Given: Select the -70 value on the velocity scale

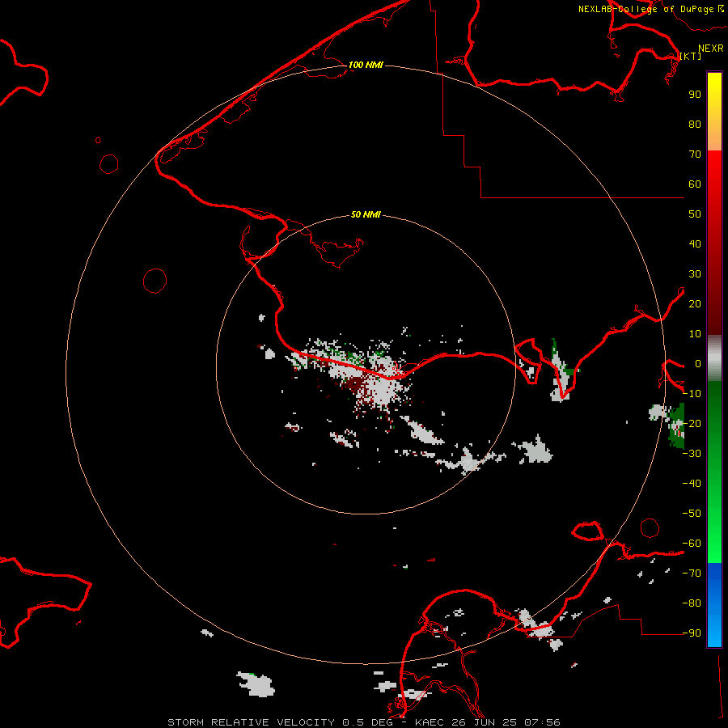Looking at the screenshot, I should 692,574.
